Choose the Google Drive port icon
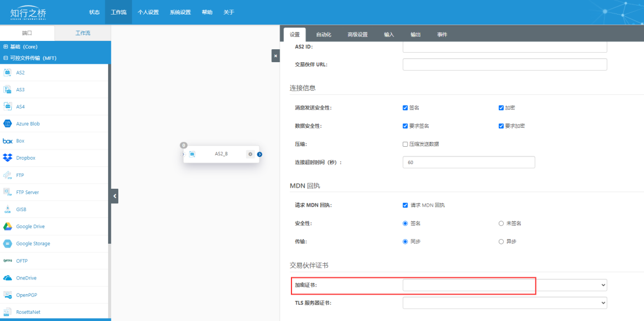Screen dimensions: 644x321 [8, 226]
